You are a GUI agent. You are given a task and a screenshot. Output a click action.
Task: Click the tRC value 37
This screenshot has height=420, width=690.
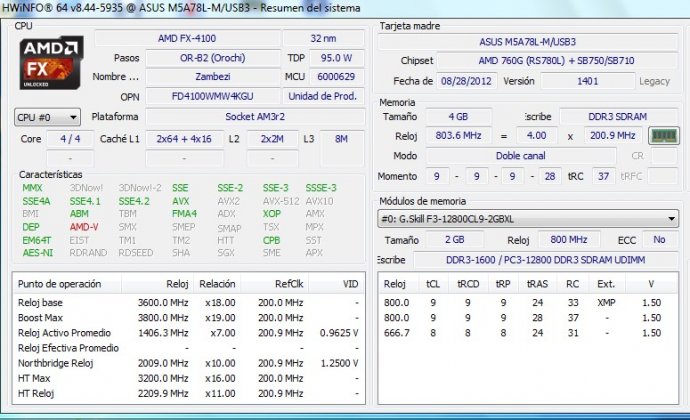click(603, 177)
